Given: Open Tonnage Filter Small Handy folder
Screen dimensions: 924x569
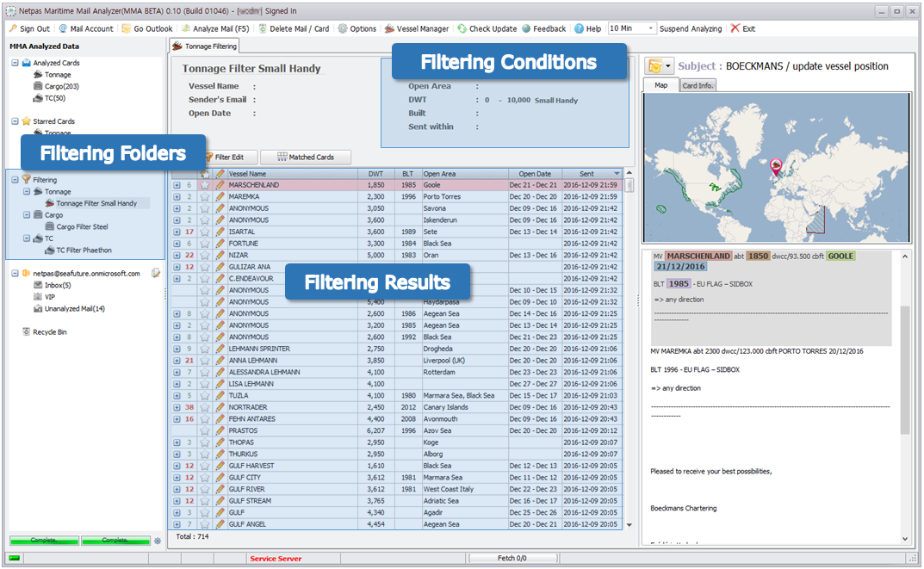Looking at the screenshot, I should click(x=96, y=203).
